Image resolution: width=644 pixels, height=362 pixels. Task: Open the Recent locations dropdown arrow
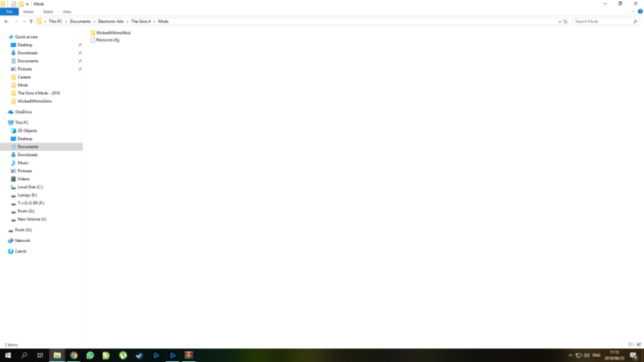(x=24, y=21)
